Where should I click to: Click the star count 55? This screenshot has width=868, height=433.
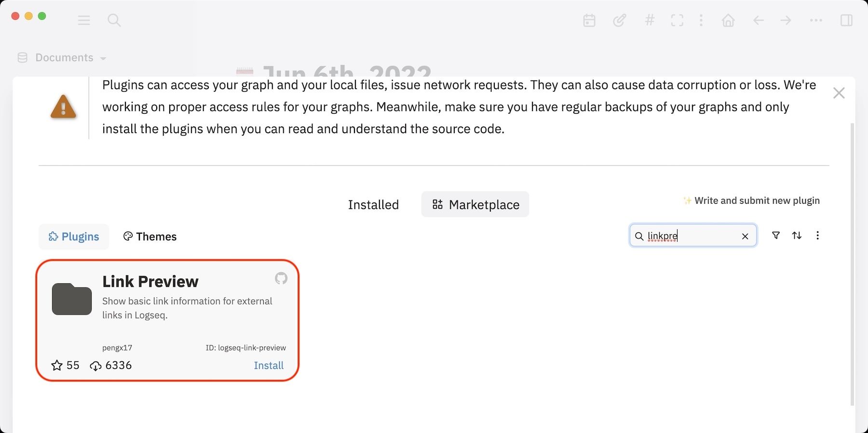[x=65, y=365]
